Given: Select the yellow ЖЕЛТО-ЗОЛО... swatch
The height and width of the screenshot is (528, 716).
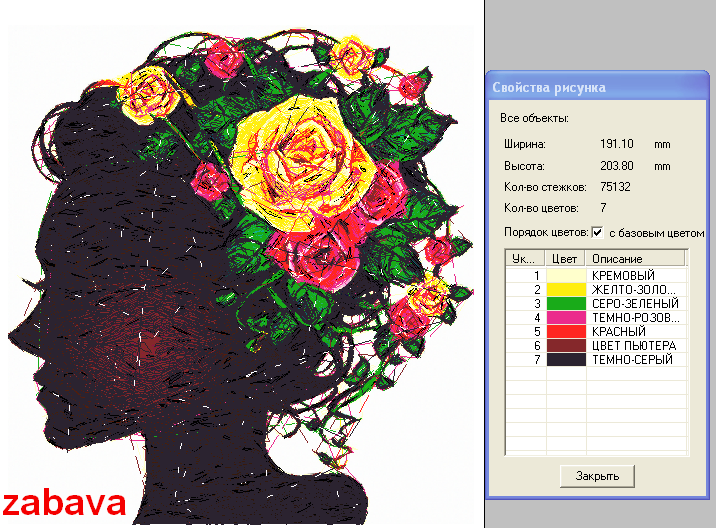Looking at the screenshot, I should click(x=566, y=290).
